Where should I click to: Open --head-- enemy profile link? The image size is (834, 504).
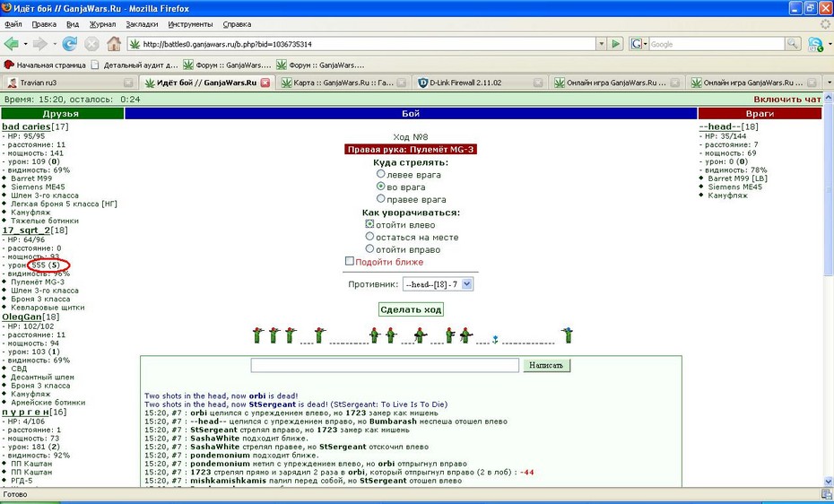click(719, 126)
